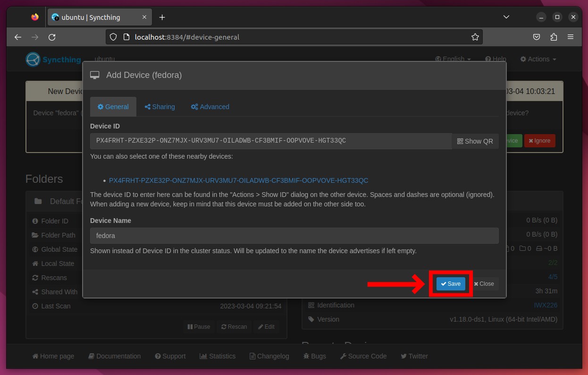588x375 pixels.
Task: Switch to the Advanced tab
Action: [210, 107]
